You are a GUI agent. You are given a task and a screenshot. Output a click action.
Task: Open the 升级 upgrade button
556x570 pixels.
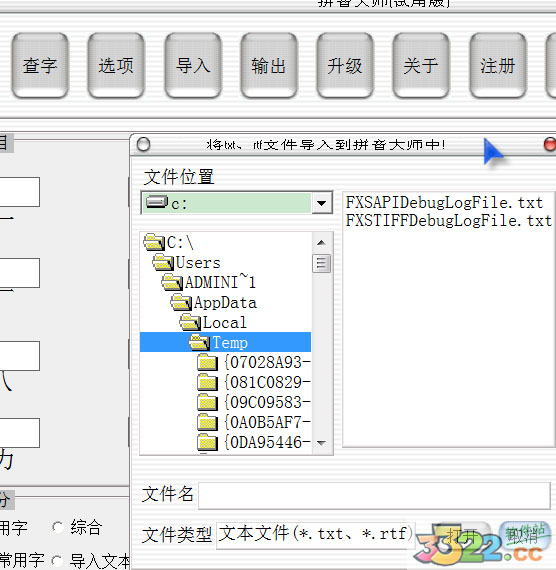(x=345, y=66)
